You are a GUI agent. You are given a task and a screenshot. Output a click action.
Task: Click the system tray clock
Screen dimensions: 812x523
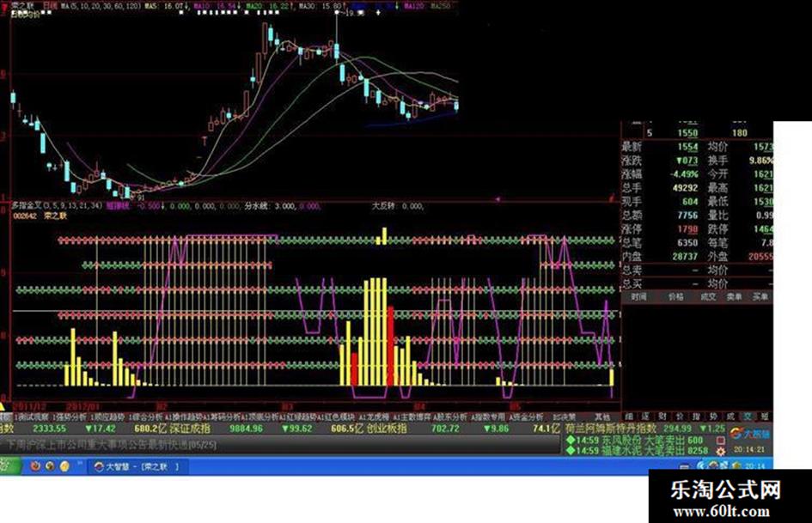(755, 466)
